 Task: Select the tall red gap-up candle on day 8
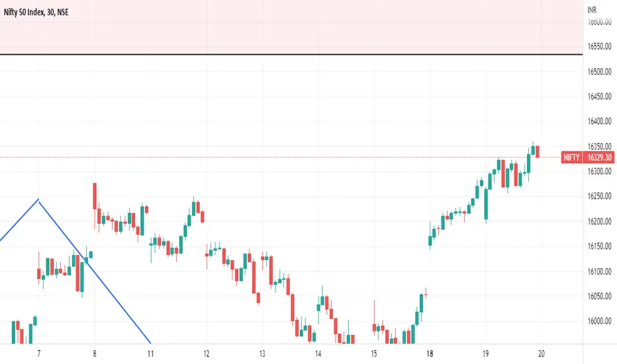(x=95, y=196)
